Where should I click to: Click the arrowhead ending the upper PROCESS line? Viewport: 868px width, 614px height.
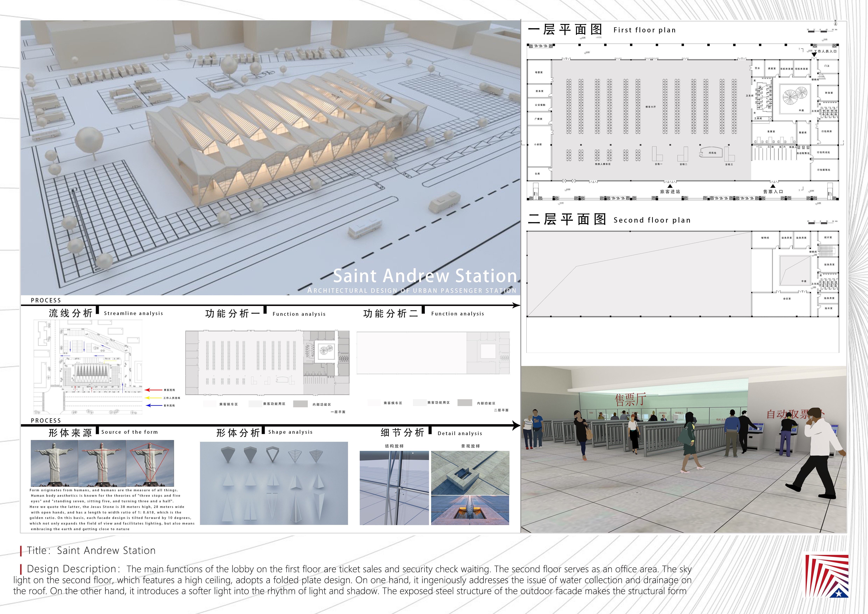tap(516, 305)
